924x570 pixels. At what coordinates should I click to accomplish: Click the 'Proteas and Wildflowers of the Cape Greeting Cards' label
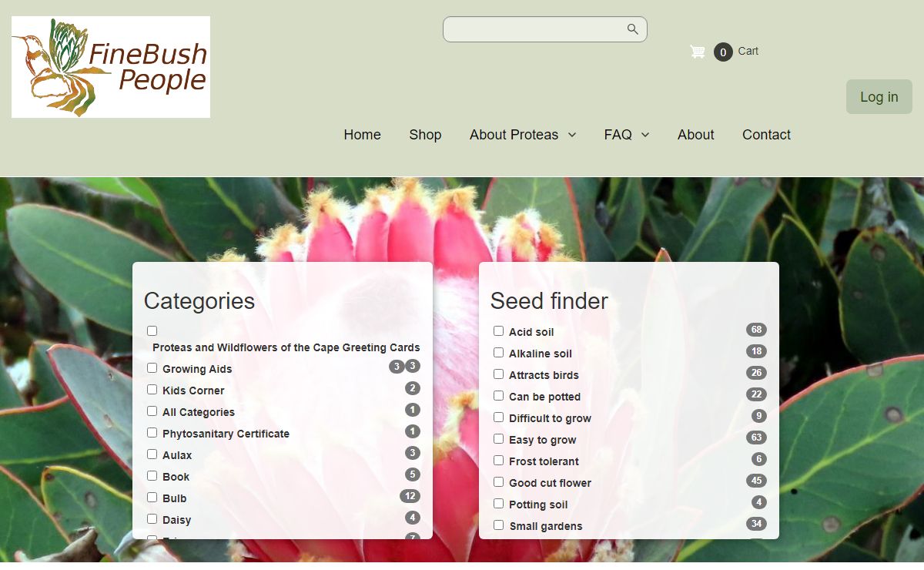tap(286, 347)
